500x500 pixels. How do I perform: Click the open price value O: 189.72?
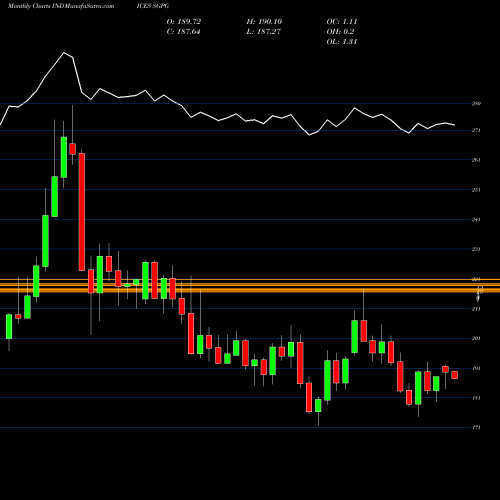tap(184, 22)
